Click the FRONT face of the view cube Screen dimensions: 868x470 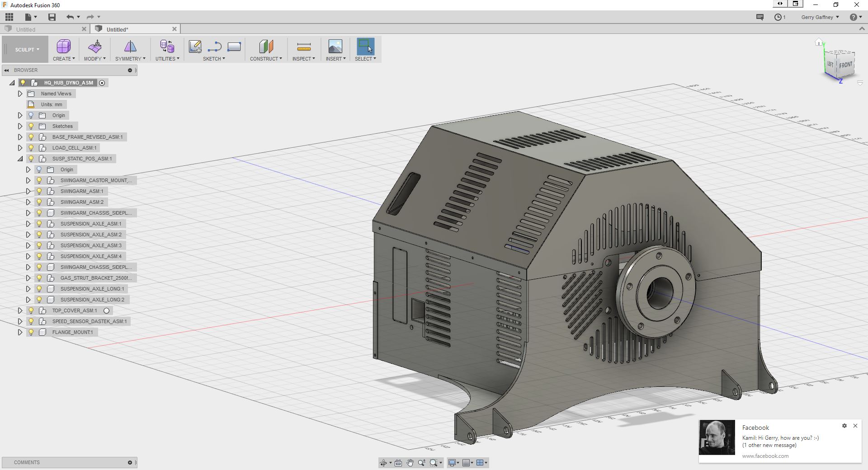845,65
